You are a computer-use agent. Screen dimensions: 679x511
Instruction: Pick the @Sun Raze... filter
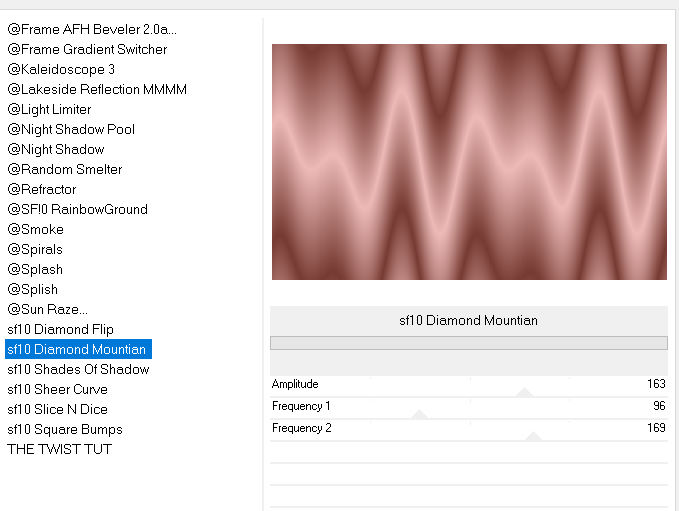click(47, 309)
